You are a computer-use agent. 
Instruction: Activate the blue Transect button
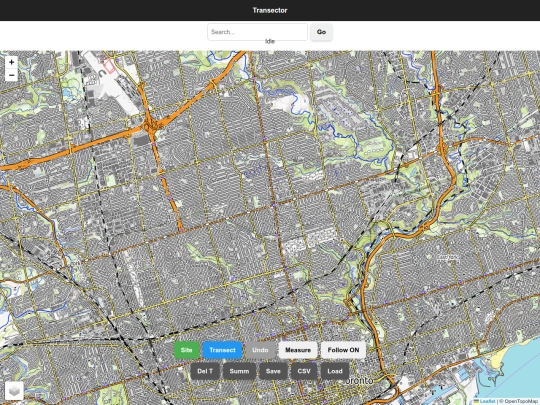click(222, 350)
